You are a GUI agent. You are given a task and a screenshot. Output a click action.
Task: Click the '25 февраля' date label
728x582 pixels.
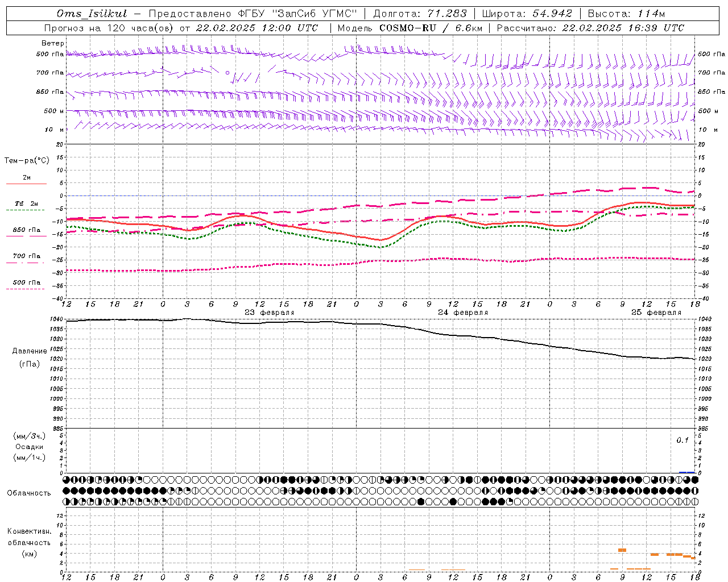click(656, 313)
